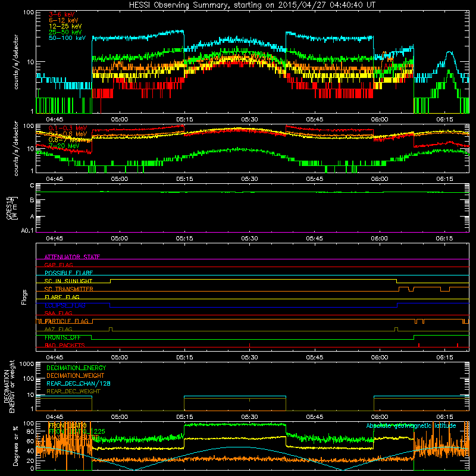Click the 7-20 MeV legend label

pos(64,146)
